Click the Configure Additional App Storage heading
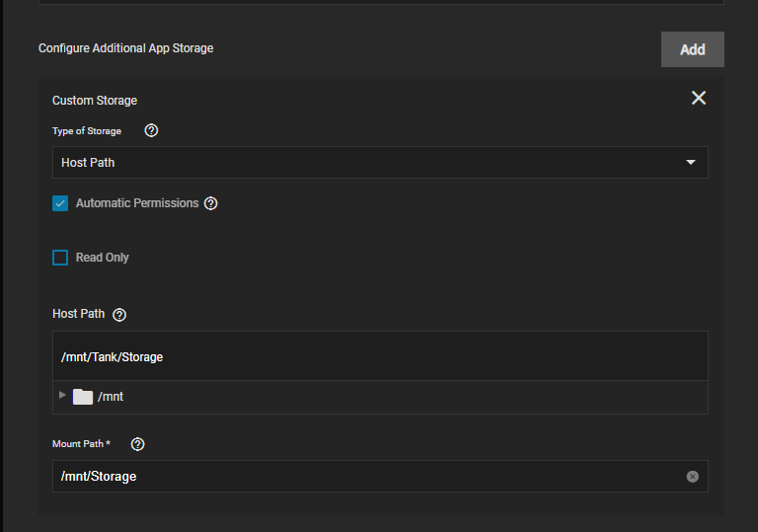This screenshot has height=532, width=758. [x=125, y=48]
